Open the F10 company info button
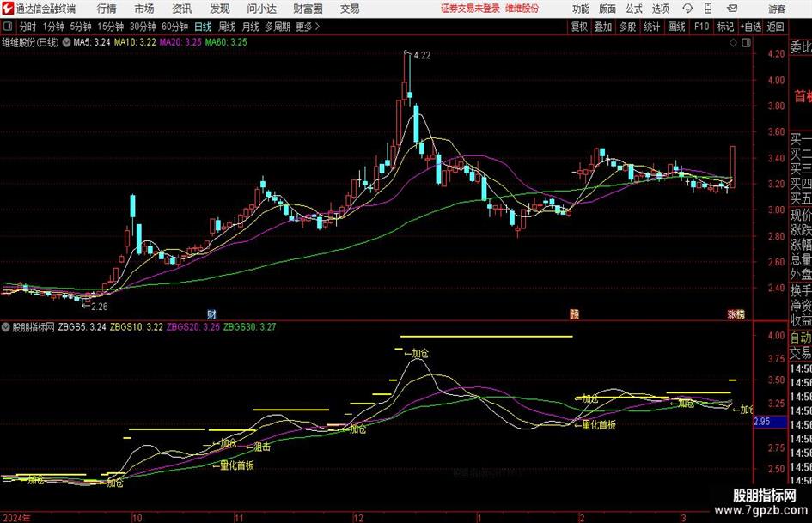812x523 pixels. point(701,27)
